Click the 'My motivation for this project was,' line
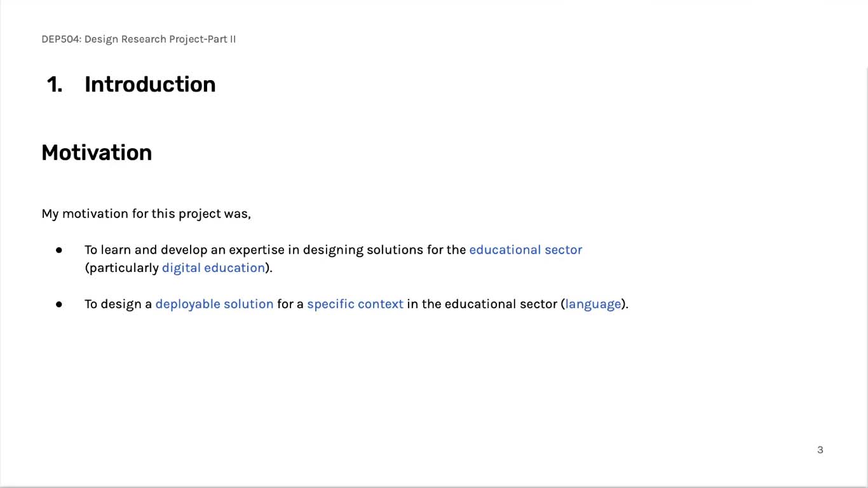The height and width of the screenshot is (488, 868). point(146,213)
